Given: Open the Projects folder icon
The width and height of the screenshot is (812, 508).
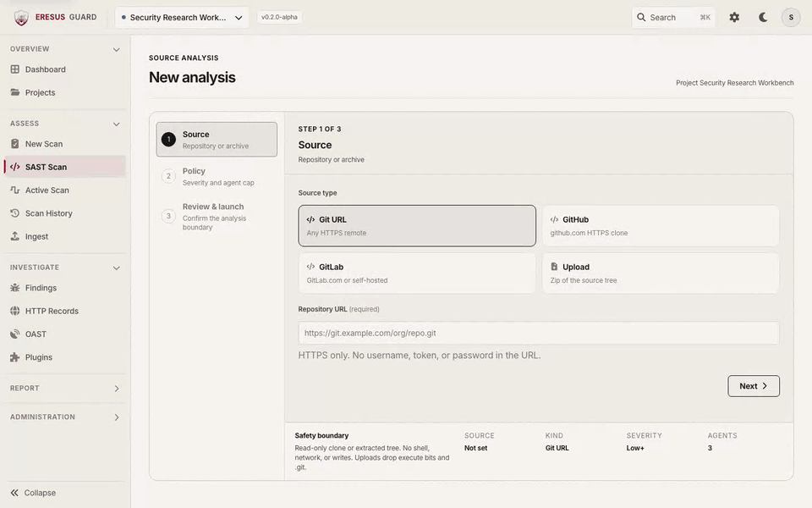Looking at the screenshot, I should tap(15, 92).
